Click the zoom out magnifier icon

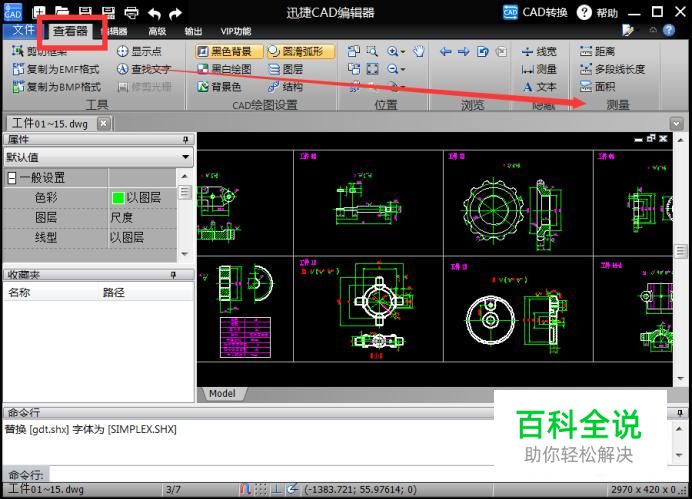pyautogui.click(x=392, y=69)
